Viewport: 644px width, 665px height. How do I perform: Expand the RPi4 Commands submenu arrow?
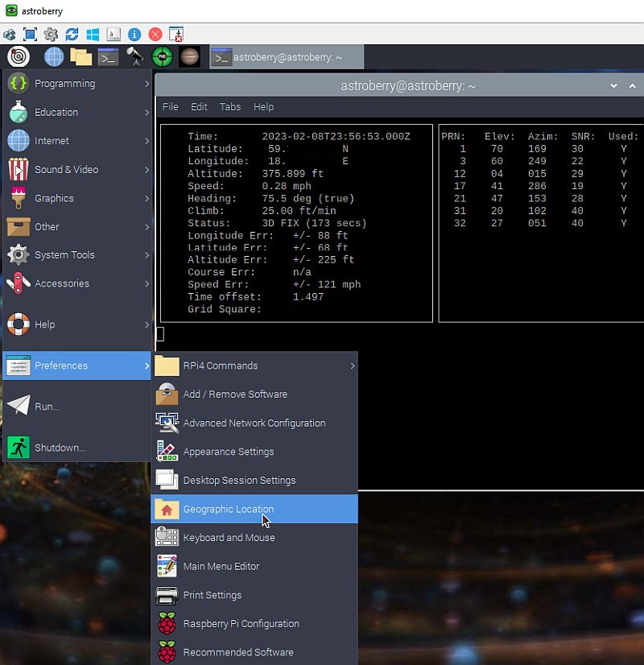tap(353, 366)
